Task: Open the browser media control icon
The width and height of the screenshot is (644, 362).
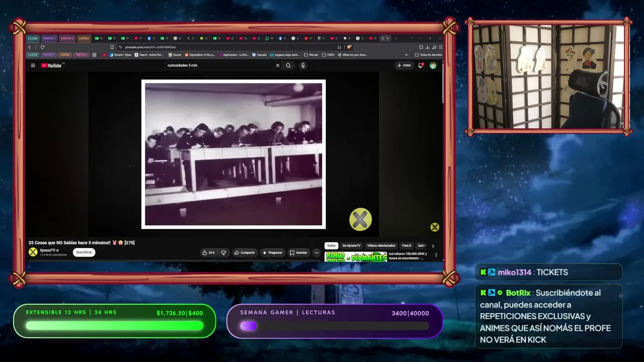Action: (x=434, y=47)
